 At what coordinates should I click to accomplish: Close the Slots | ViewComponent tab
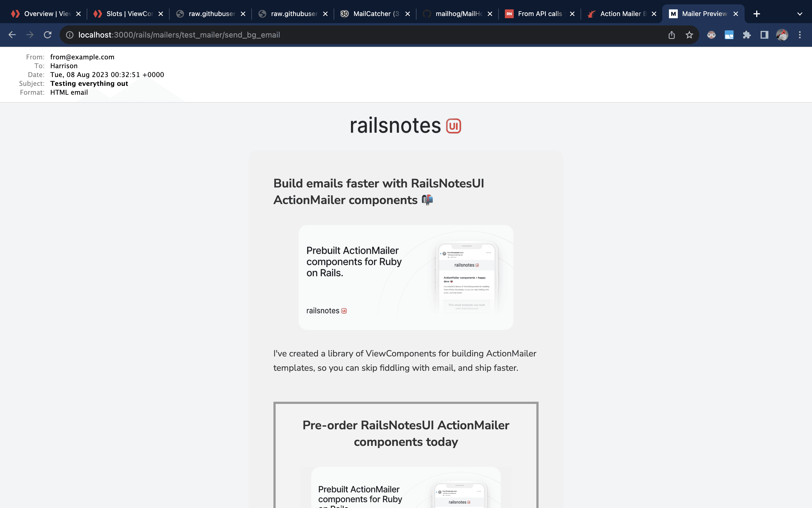(x=161, y=14)
